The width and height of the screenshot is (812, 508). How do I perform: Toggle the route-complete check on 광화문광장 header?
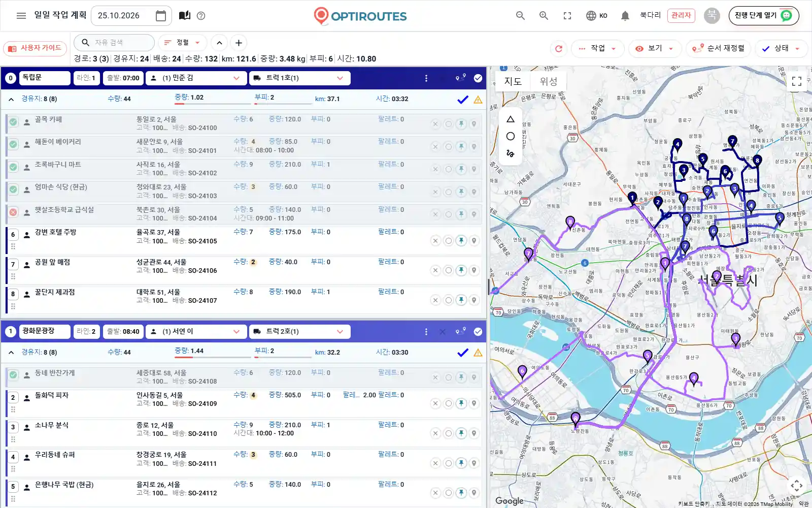(x=478, y=332)
